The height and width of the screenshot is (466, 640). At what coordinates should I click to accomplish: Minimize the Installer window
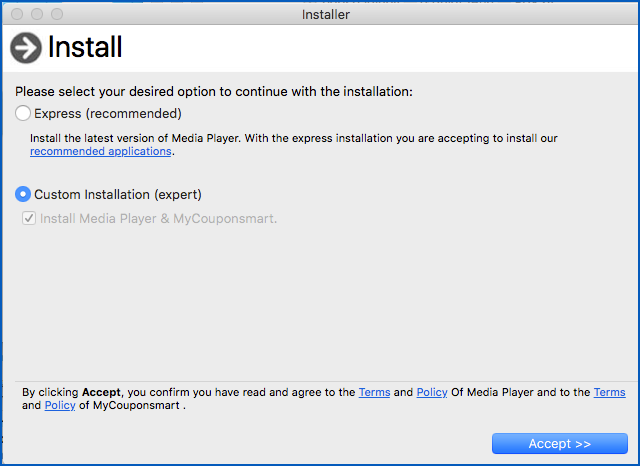pos(37,15)
